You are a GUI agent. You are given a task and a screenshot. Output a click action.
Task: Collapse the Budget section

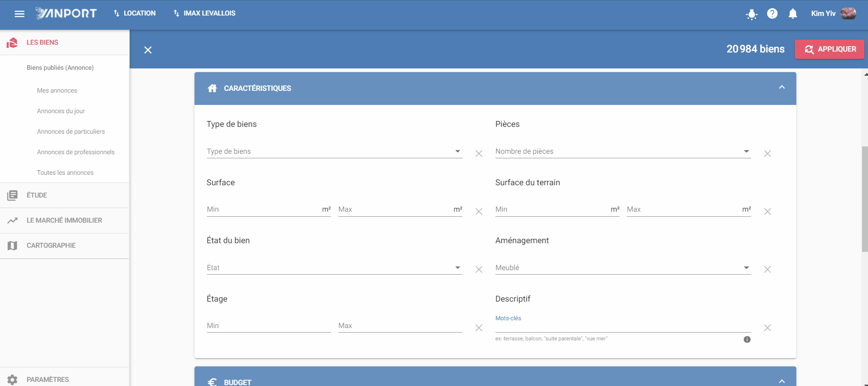[x=782, y=381]
